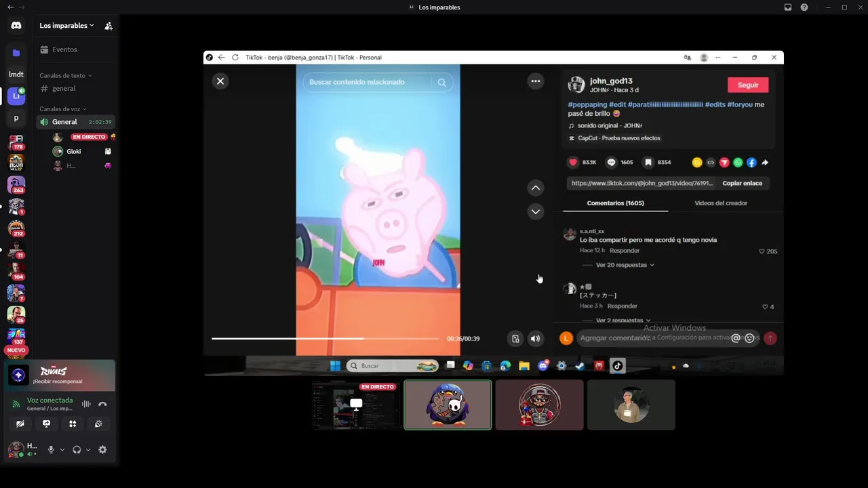Switch to the Comentarios (1605) tab
The height and width of the screenshot is (488, 868).
pos(615,203)
